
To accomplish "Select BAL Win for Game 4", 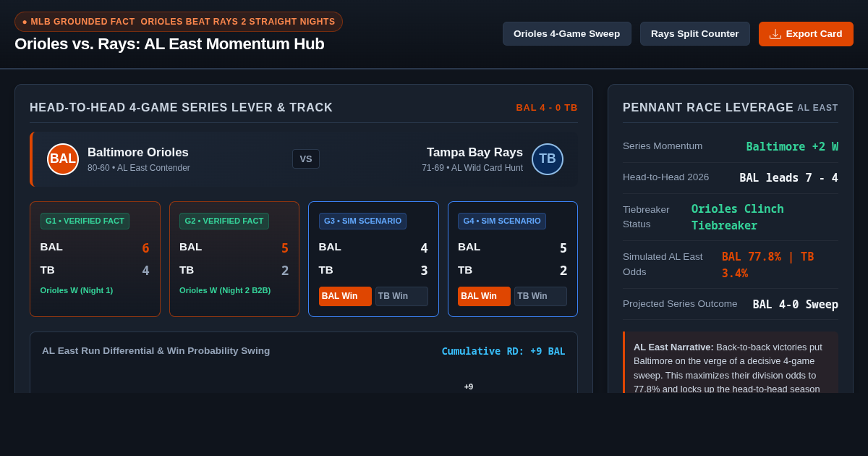I will click(484, 296).
